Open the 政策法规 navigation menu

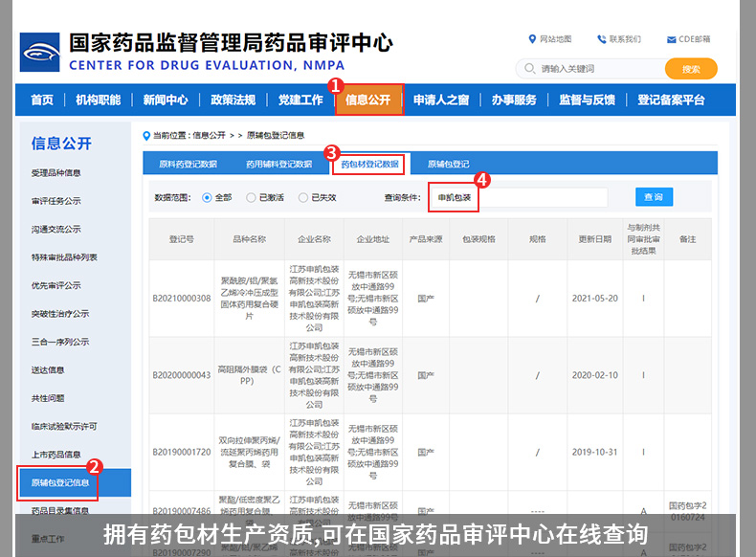(x=233, y=100)
